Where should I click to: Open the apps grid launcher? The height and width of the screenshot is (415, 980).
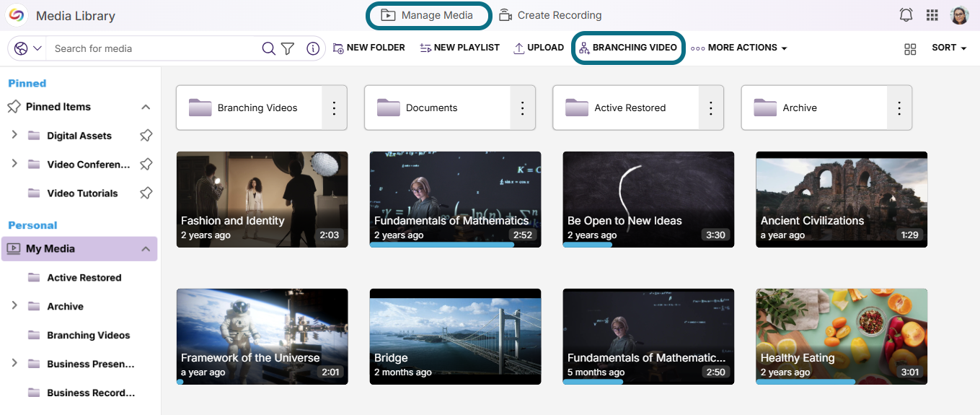932,15
